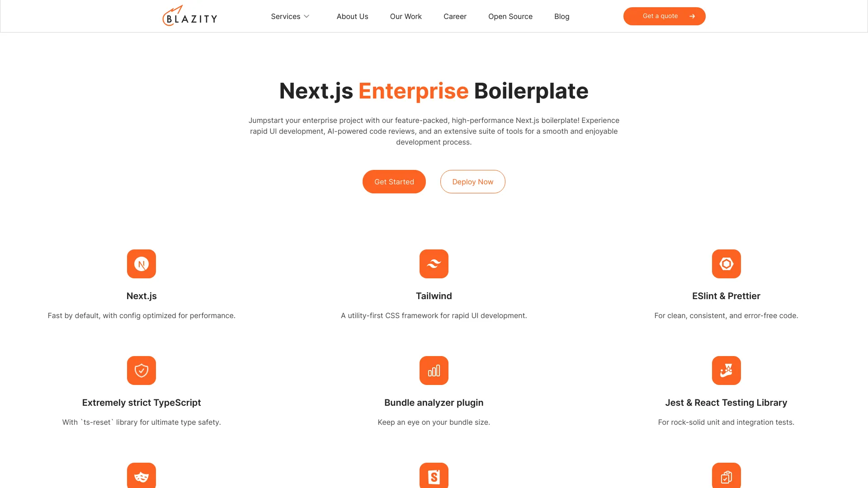Click the Bundle analyzer plugin icon
Image resolution: width=868 pixels, height=488 pixels.
434,371
